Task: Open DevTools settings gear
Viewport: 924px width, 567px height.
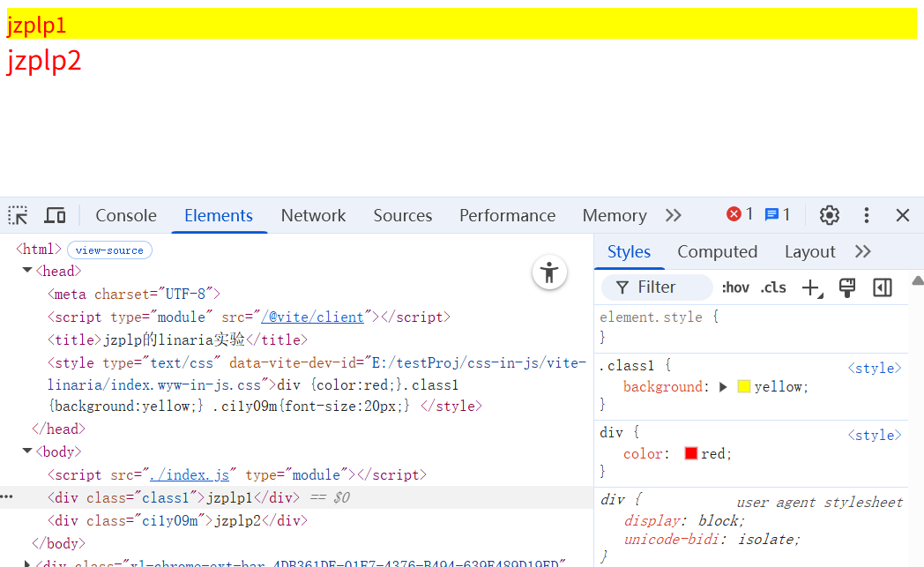Action: click(829, 215)
